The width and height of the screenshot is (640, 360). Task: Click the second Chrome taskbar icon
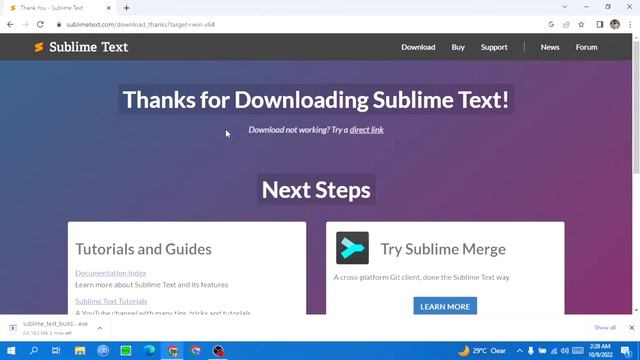[x=196, y=351]
